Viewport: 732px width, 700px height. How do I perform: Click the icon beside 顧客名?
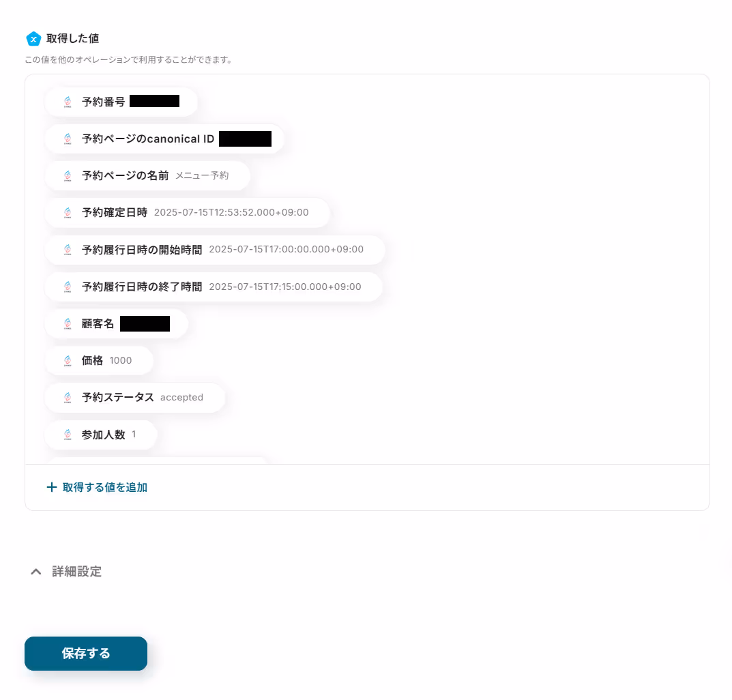(68, 323)
